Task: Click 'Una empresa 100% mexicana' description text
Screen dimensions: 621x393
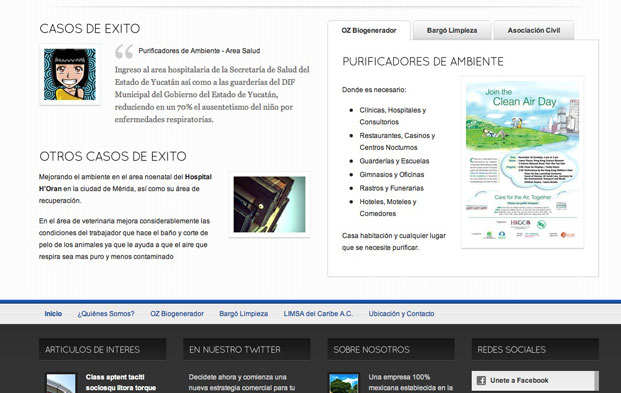Action: pos(411,382)
